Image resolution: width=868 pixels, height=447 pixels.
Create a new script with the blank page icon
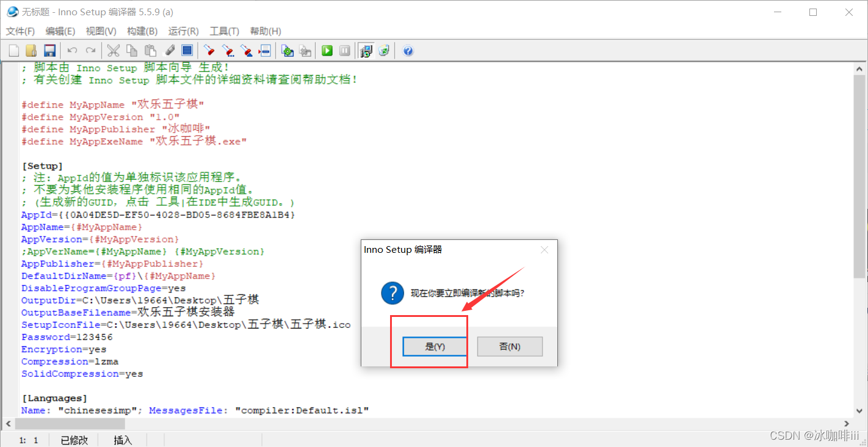(x=13, y=51)
